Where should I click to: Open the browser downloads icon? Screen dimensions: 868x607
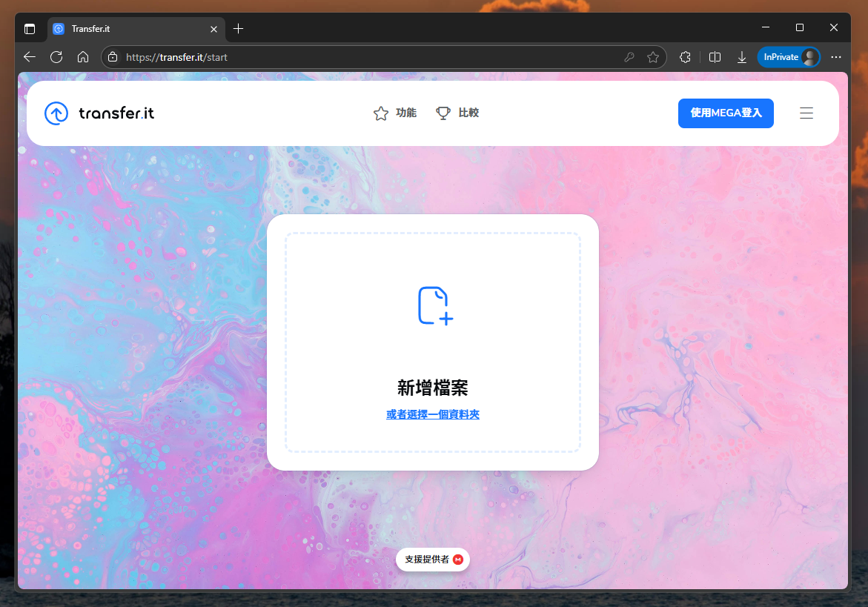741,57
